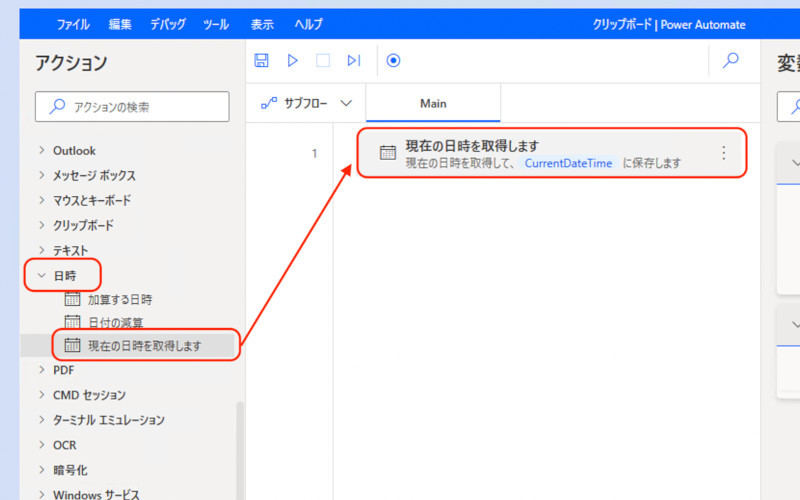The image size is (800, 500).
Task: Open the サブフロー dropdown arrow
Action: [346, 104]
